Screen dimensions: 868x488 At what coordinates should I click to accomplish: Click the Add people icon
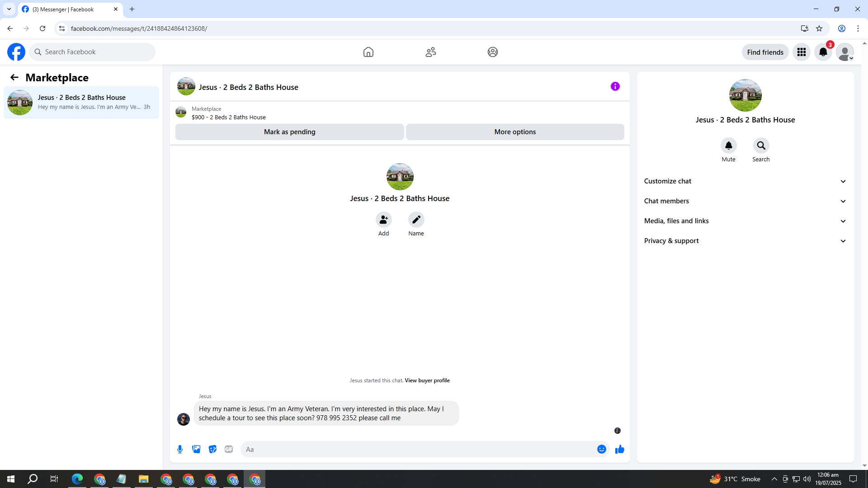point(383,220)
